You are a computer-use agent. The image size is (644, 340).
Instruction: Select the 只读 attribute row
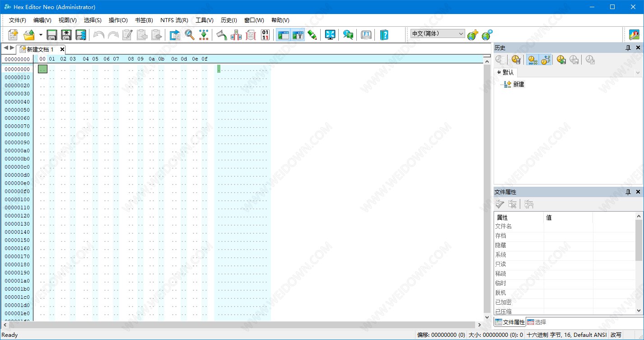tap(565, 264)
